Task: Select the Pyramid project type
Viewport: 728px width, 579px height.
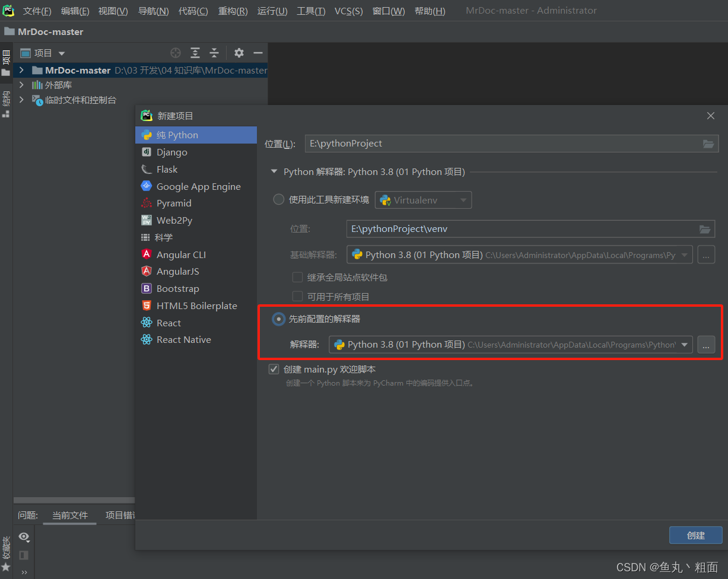Action: pyautogui.click(x=196, y=203)
